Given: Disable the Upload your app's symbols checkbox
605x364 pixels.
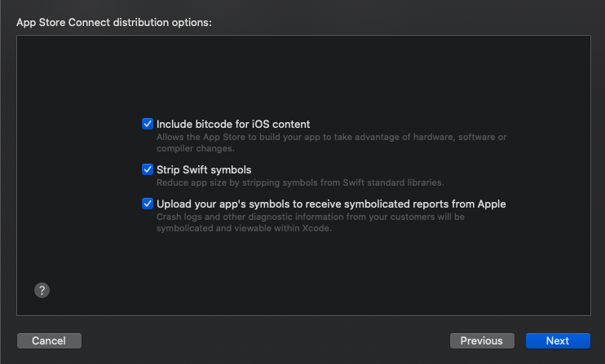Looking at the screenshot, I should pos(148,204).
